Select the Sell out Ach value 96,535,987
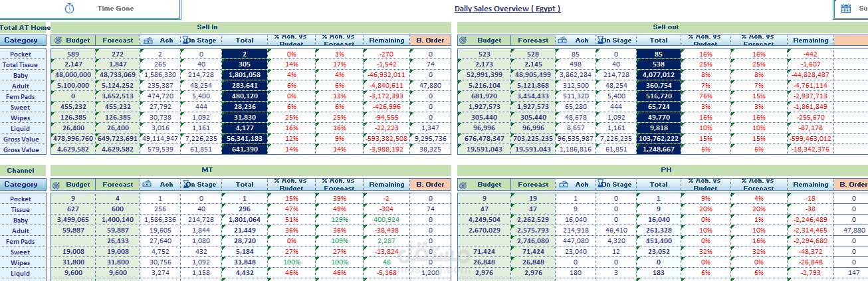 pos(576,139)
